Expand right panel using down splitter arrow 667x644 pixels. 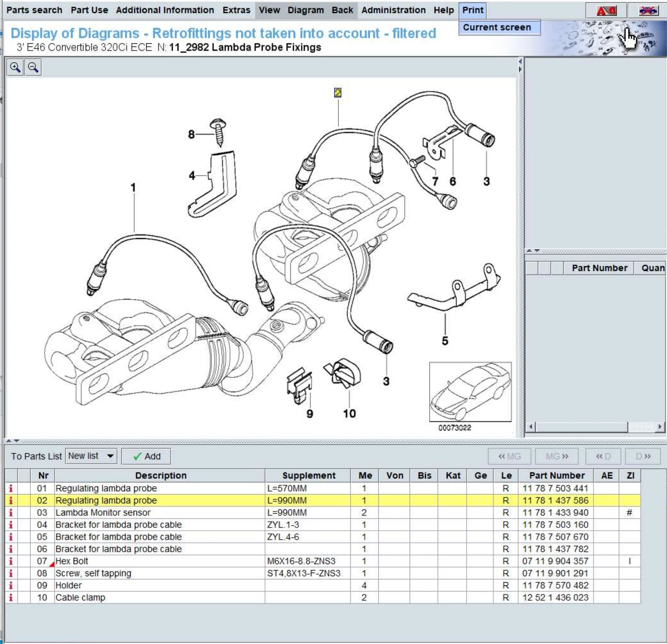click(537, 251)
